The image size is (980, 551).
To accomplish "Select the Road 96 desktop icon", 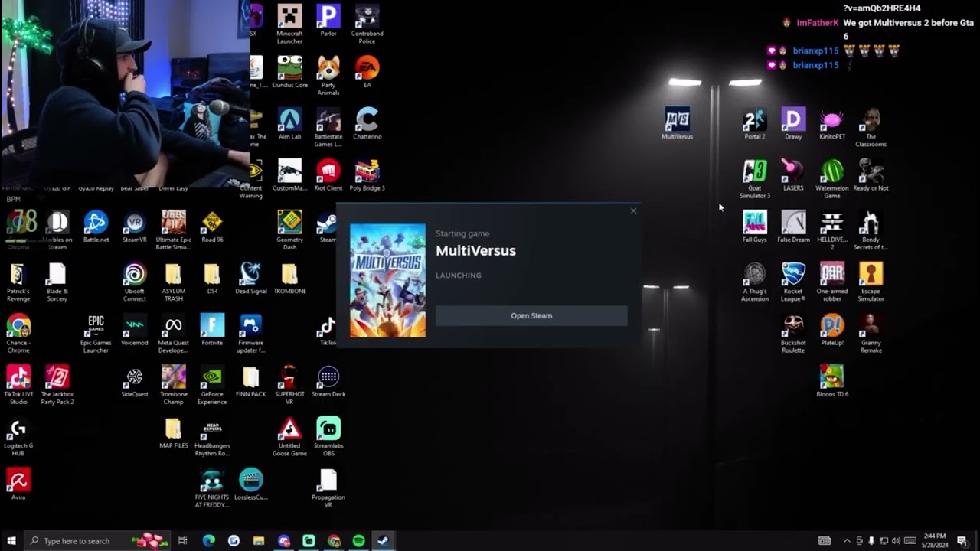I will pyautogui.click(x=212, y=227).
